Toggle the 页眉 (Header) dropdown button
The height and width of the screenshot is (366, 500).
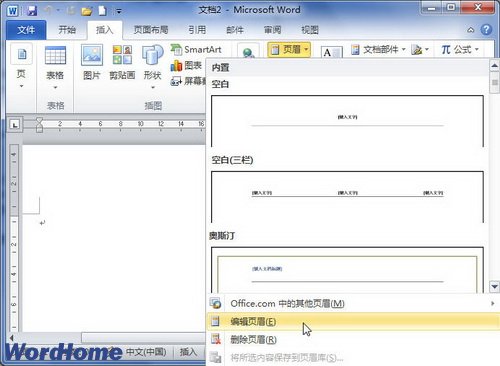pyautogui.click(x=289, y=50)
